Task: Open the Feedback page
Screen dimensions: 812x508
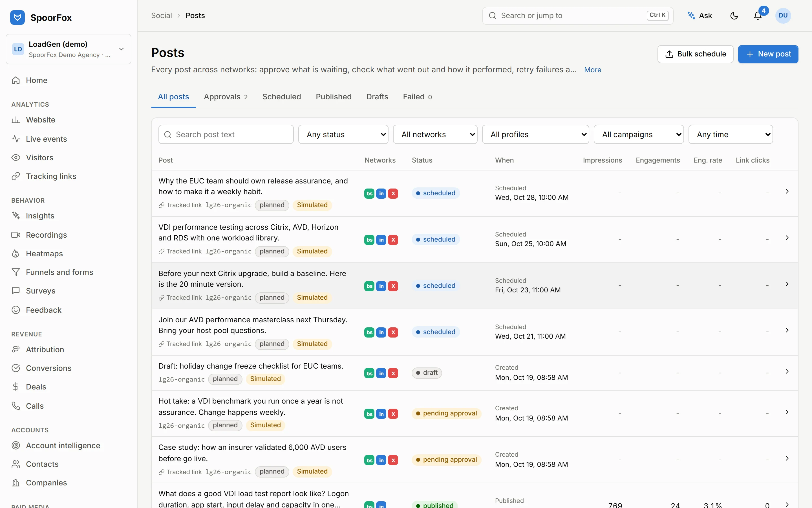Action: coord(69,310)
